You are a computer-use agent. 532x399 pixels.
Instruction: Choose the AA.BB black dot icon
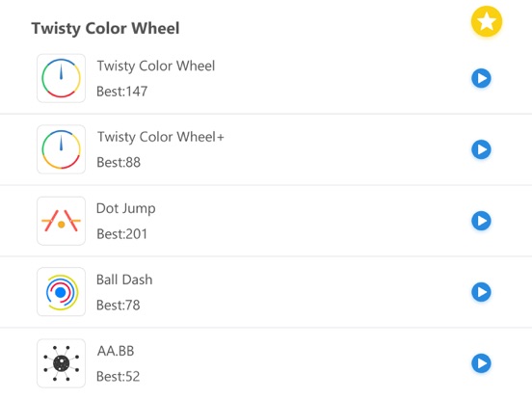61,363
